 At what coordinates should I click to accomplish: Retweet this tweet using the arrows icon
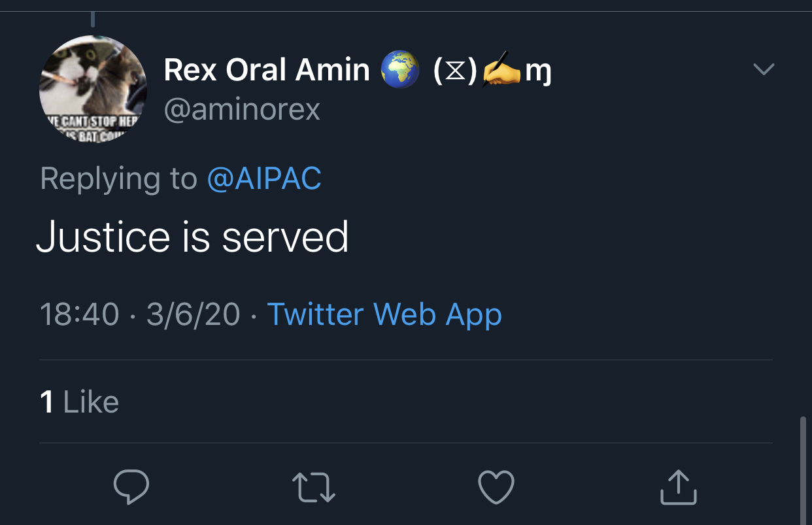coord(314,488)
